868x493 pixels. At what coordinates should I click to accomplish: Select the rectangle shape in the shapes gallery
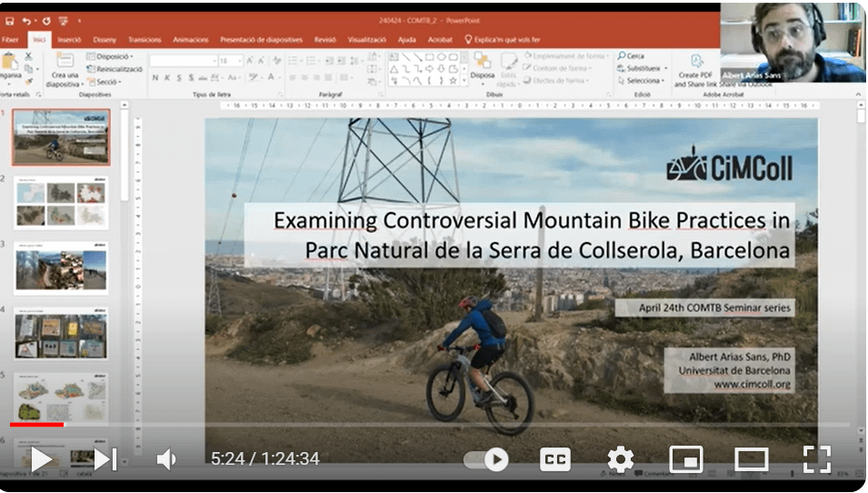430,57
